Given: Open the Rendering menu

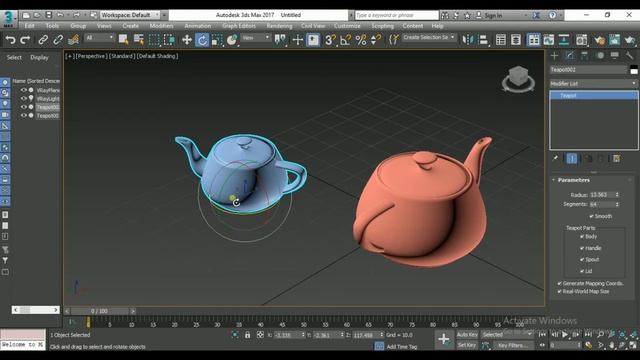Looking at the screenshot, I should [279, 26].
